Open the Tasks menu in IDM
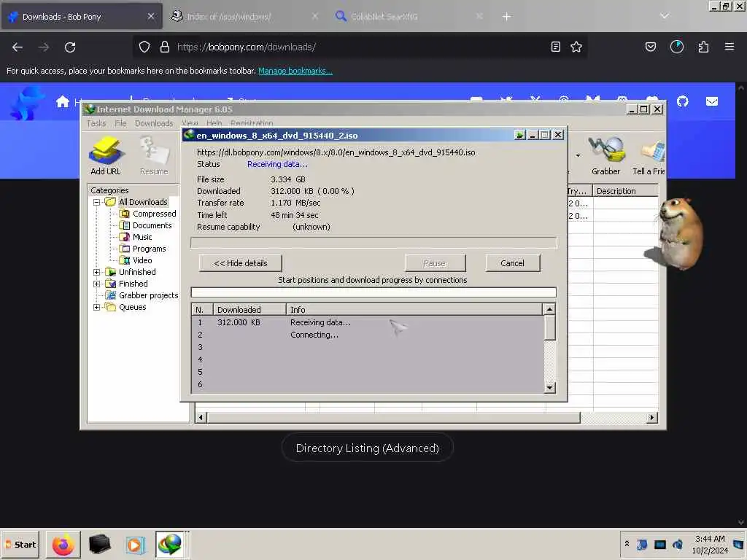The image size is (747, 560). (x=96, y=123)
